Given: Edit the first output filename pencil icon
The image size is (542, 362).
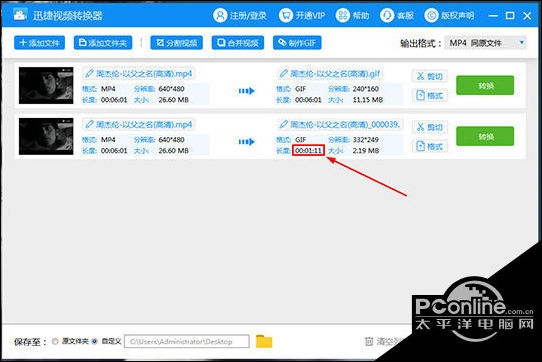Looking at the screenshot, I should point(283,73).
